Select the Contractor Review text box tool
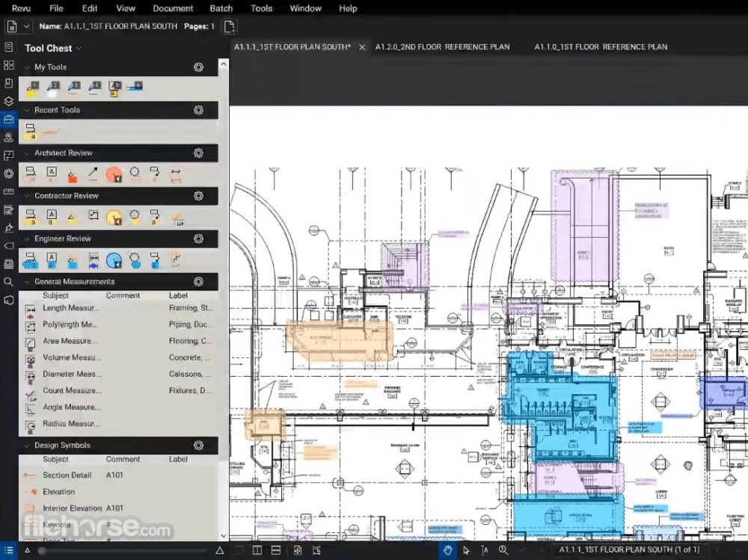Screen dimensions: 748x560 52,217
